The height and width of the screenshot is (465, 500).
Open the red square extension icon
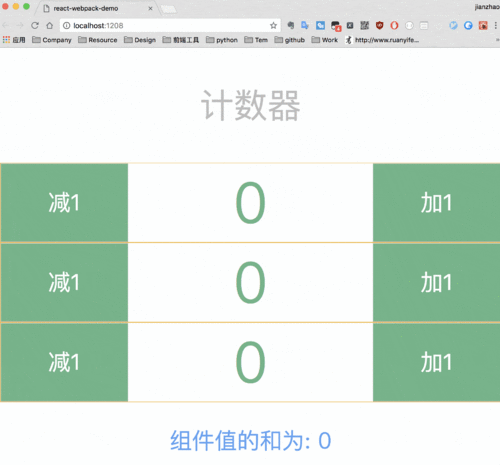coord(483,25)
